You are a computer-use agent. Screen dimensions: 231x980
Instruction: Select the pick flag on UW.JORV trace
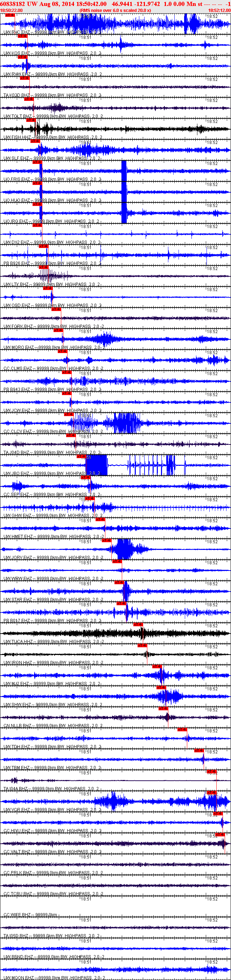click(106, 540)
